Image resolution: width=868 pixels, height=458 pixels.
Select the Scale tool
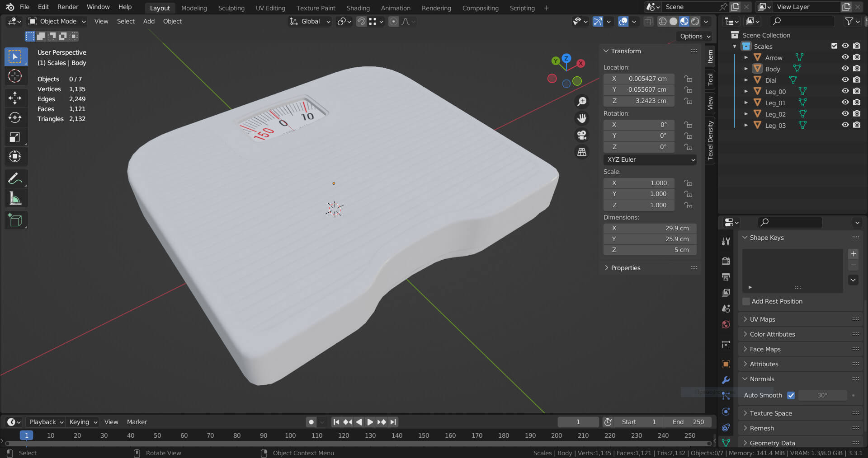click(x=15, y=137)
